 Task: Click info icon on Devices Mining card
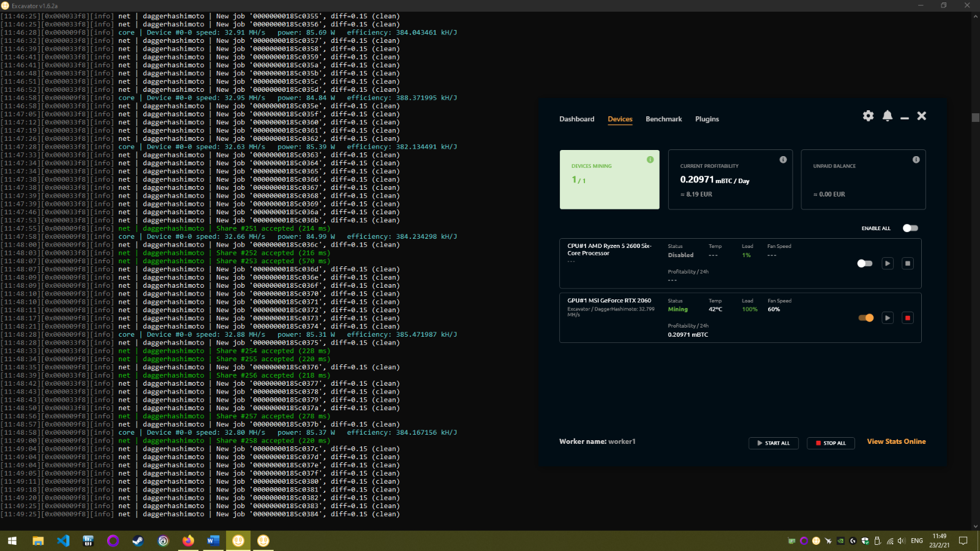coord(650,159)
